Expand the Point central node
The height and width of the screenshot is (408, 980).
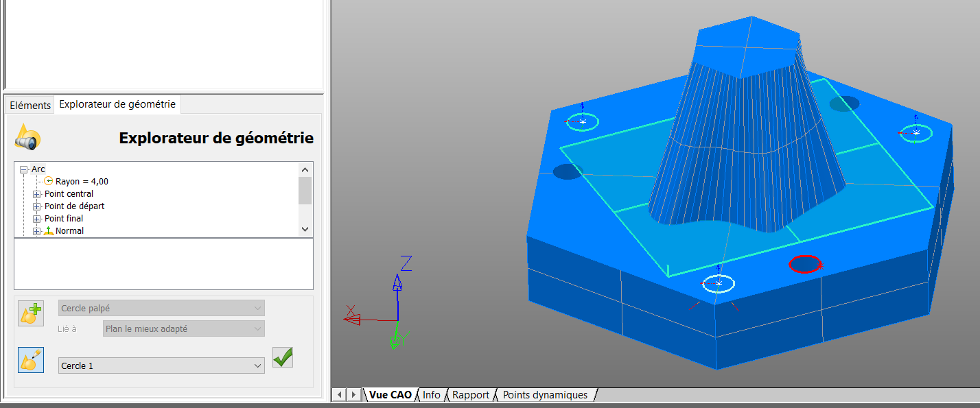point(37,194)
